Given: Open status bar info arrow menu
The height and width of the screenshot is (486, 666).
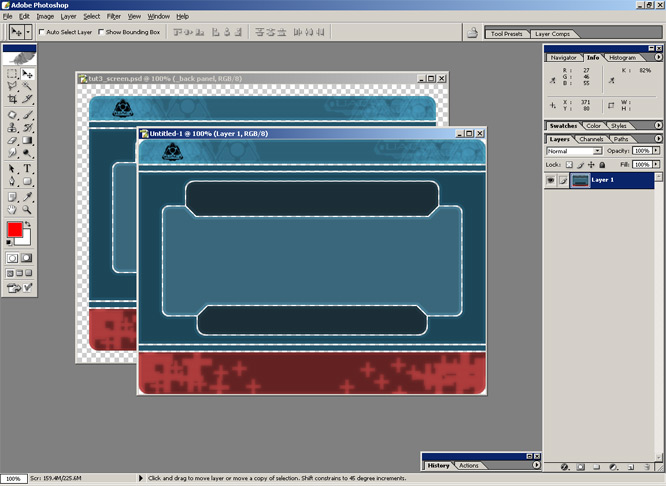Looking at the screenshot, I should point(141,478).
